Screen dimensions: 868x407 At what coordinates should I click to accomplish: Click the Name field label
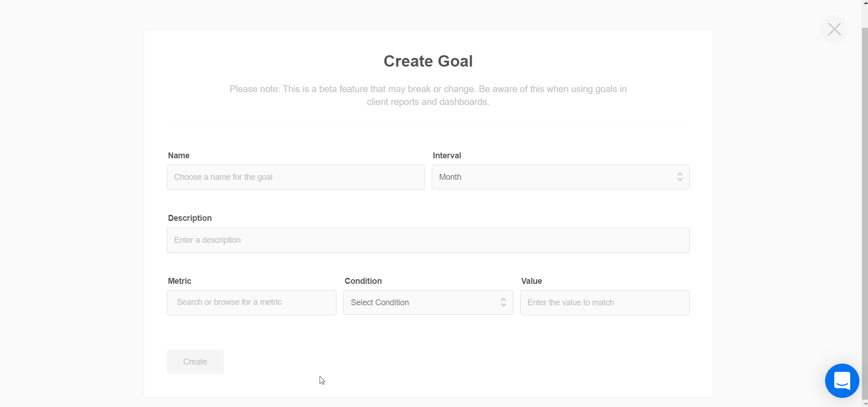[x=179, y=156]
